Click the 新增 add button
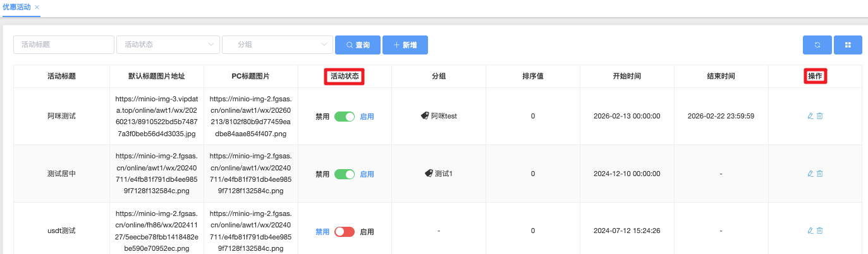The width and height of the screenshot is (868, 254). pyautogui.click(x=405, y=45)
